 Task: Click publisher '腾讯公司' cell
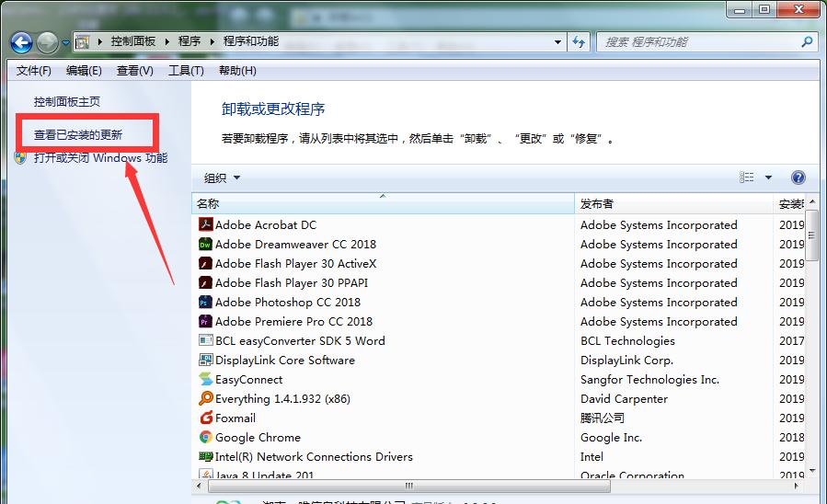tap(603, 418)
